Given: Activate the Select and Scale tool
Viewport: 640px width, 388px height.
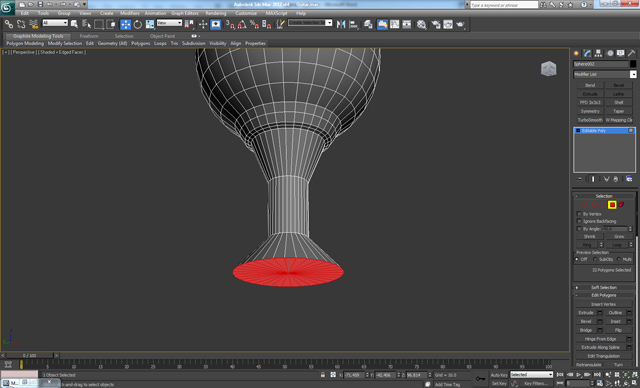Looking at the screenshot, I should (150, 24).
